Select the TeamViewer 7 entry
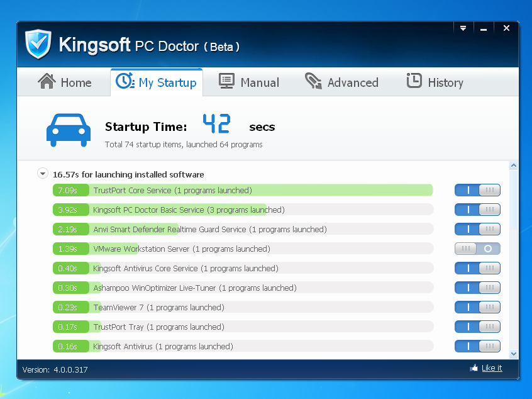This screenshot has width=532, height=399. click(243, 307)
